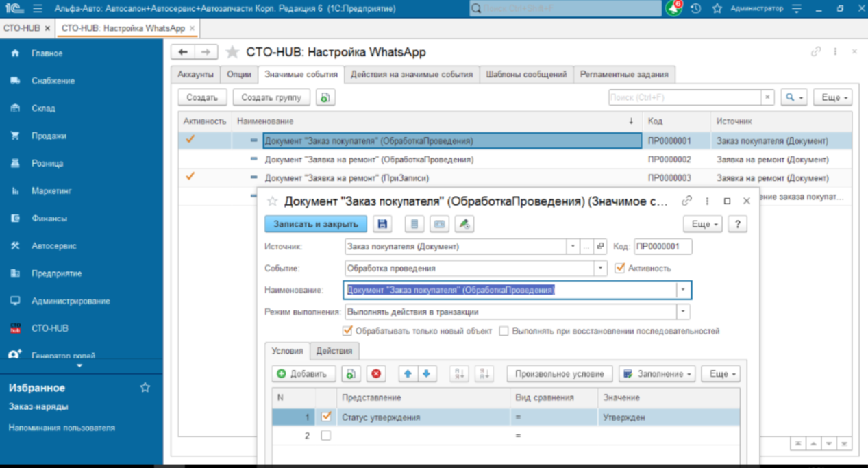
Task: Click the card icon in dialog toolbar
Action: click(439, 224)
